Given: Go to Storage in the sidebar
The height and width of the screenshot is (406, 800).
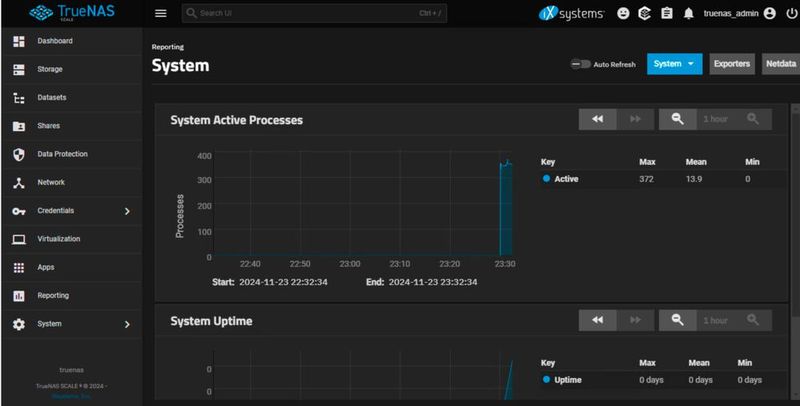Looking at the screenshot, I should (50, 69).
